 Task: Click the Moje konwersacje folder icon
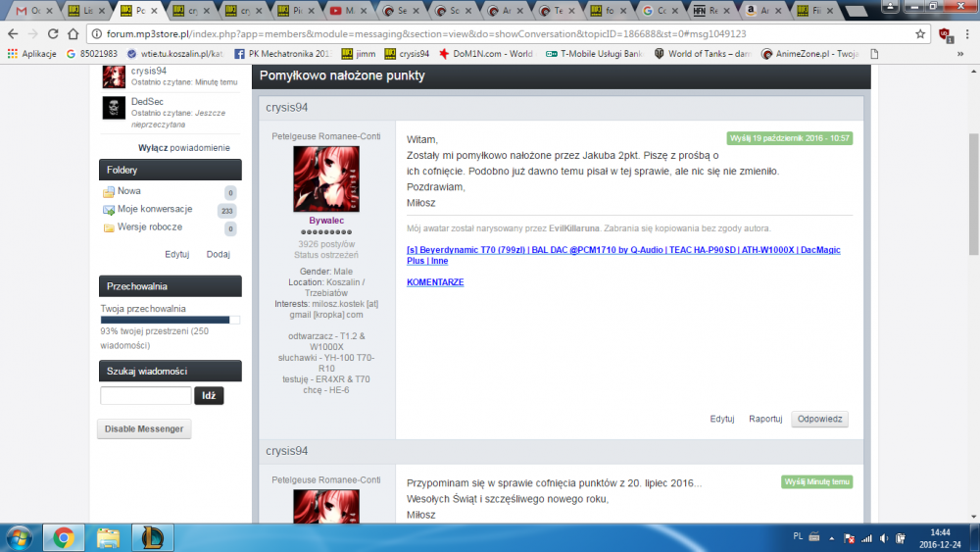coord(109,210)
